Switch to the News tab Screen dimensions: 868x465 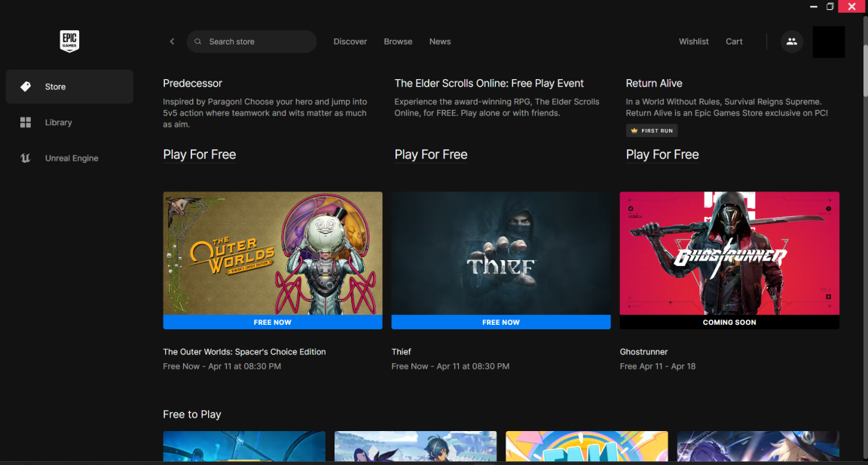tap(440, 41)
